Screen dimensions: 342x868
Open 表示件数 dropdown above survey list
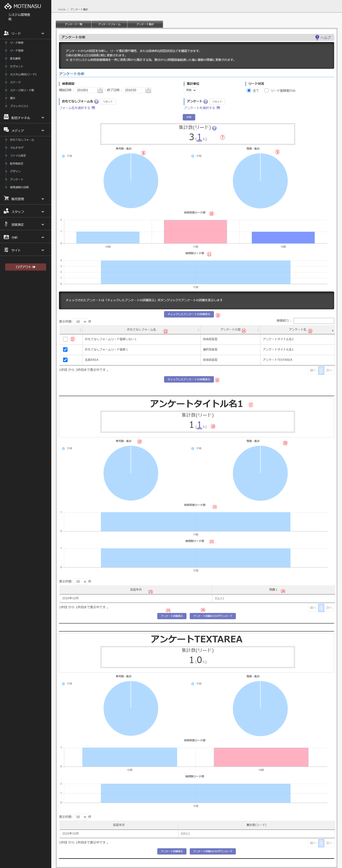click(81, 321)
